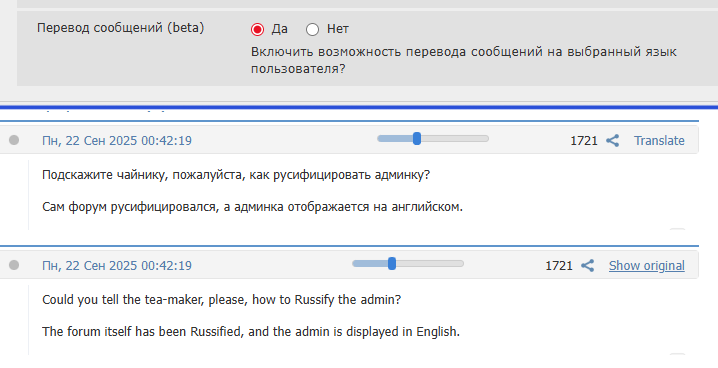Click post number 1721 beside Translate
Image resolution: width=718 pixels, height=368 pixels.
point(584,141)
